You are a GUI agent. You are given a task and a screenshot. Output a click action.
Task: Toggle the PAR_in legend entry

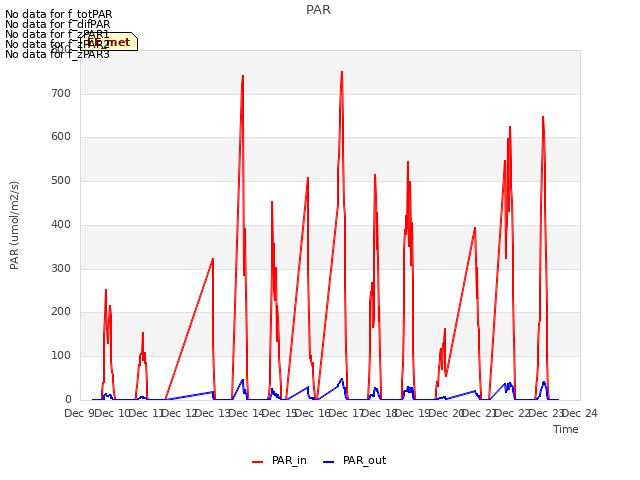coord(280,460)
